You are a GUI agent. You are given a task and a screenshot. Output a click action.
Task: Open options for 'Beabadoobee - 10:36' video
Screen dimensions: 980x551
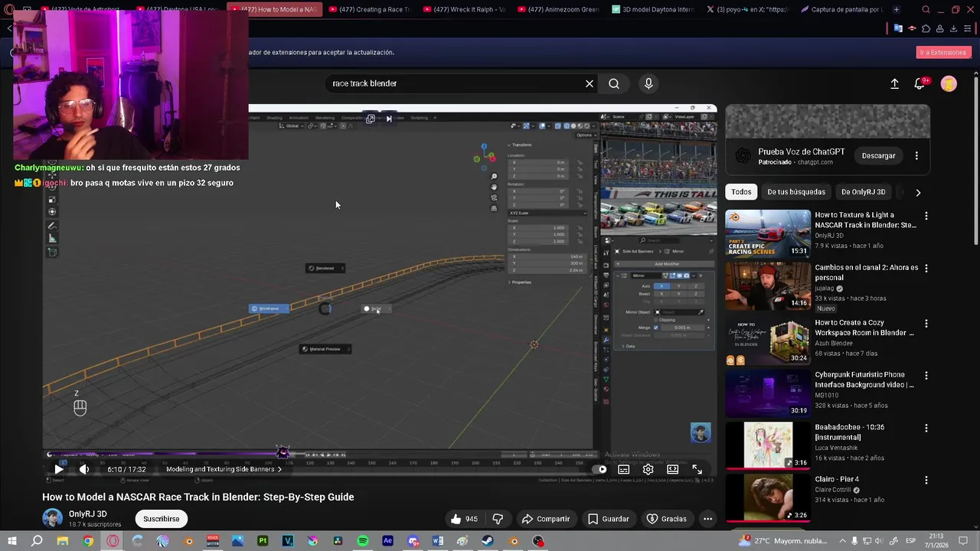[926, 429]
